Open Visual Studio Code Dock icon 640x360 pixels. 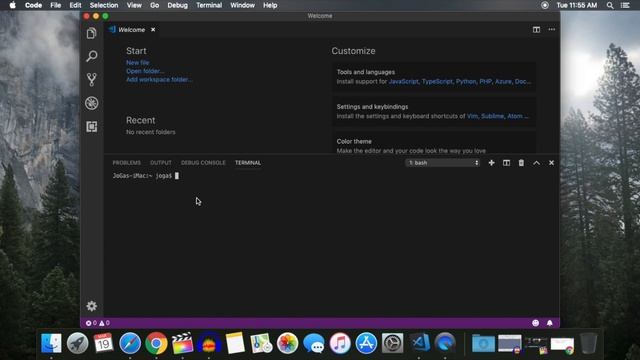pyautogui.click(x=419, y=343)
